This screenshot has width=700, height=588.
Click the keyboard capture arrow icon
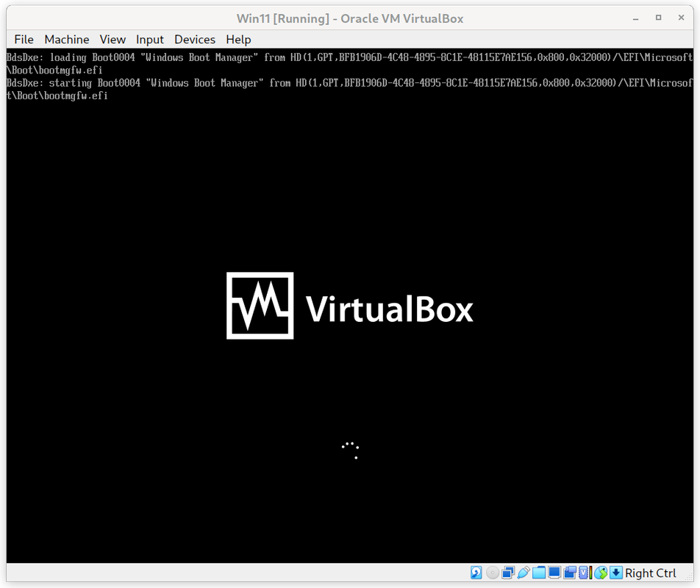tap(616, 573)
